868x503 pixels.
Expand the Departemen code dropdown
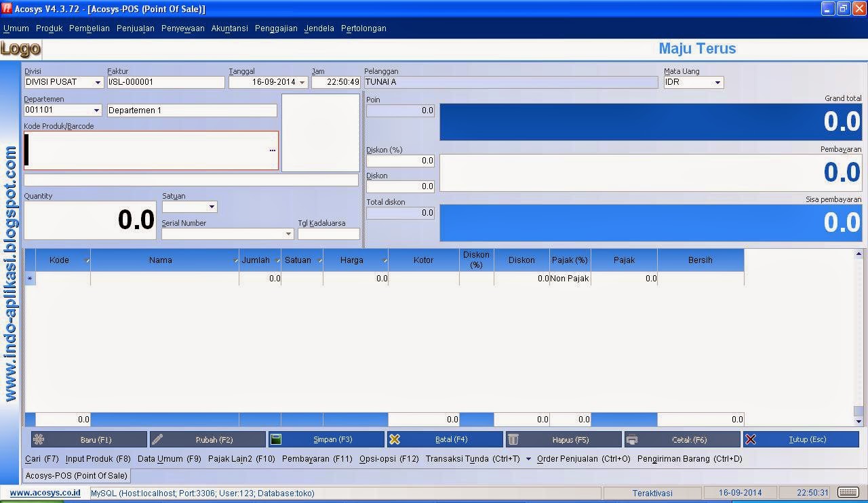(96, 110)
